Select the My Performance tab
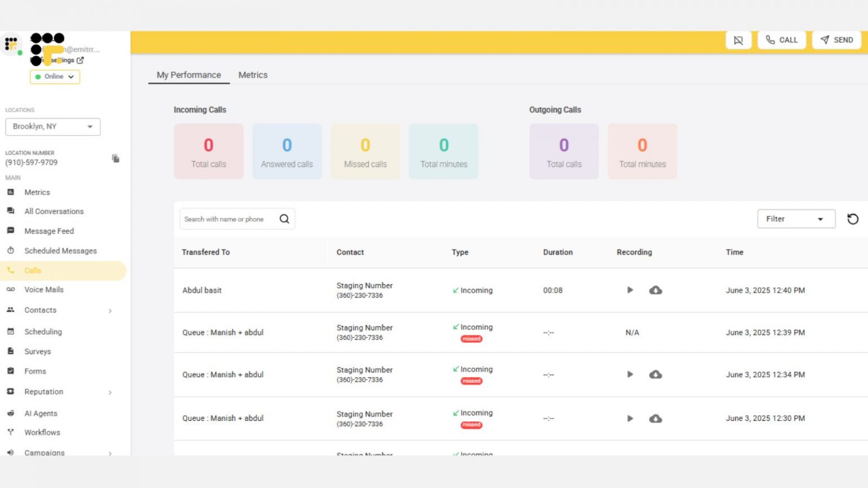Screen dimensions: 868x488 188,75
